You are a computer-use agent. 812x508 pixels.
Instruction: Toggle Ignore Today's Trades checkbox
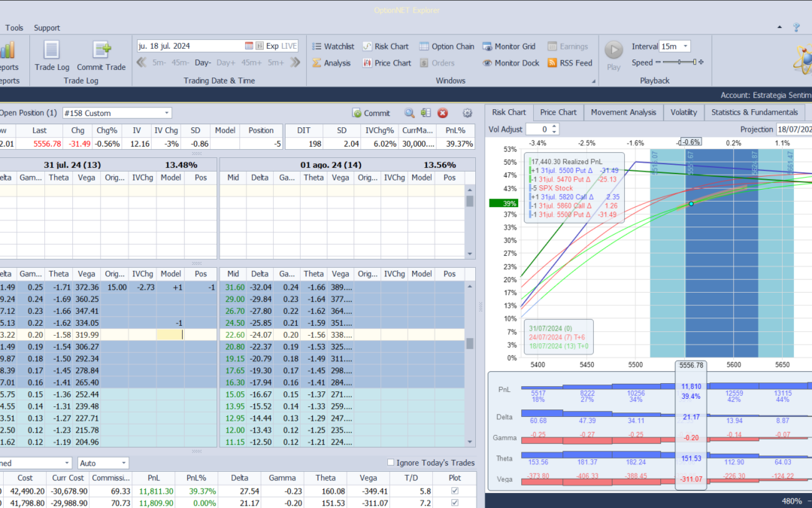(390, 462)
